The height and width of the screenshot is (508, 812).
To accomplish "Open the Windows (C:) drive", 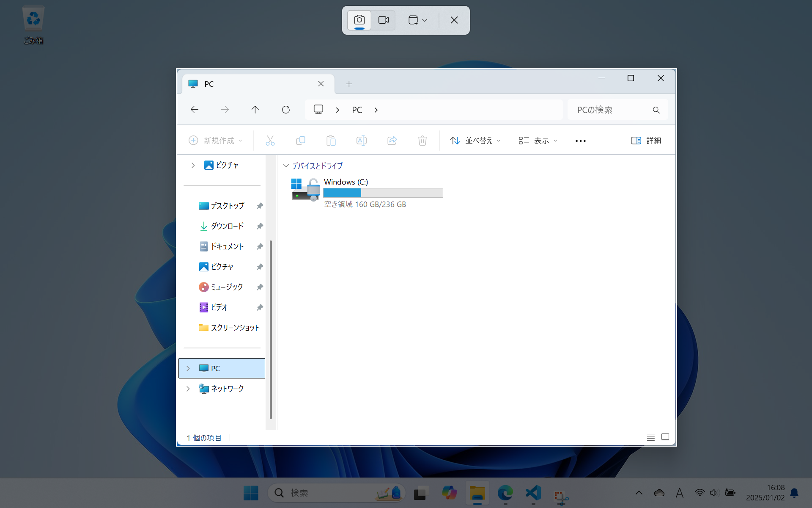I will point(346,182).
